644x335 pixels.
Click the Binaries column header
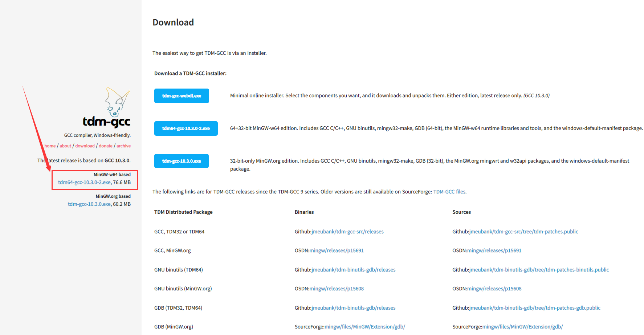(x=304, y=212)
